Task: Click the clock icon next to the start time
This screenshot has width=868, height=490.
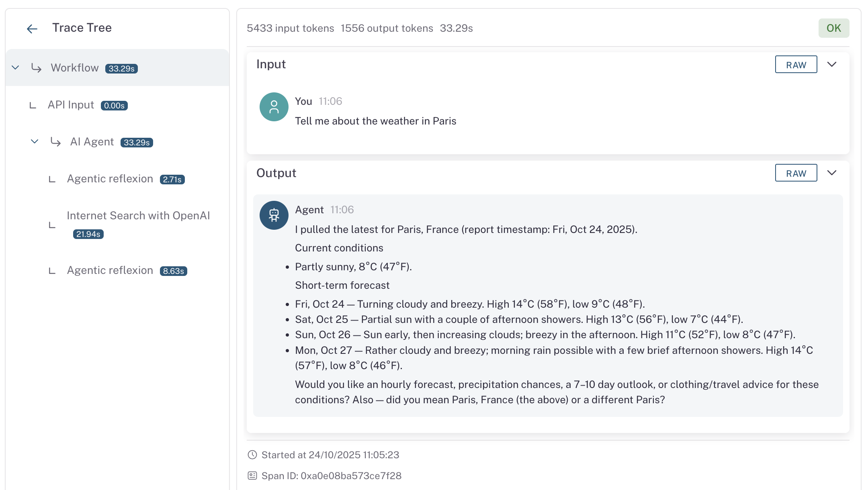Action: coord(252,455)
